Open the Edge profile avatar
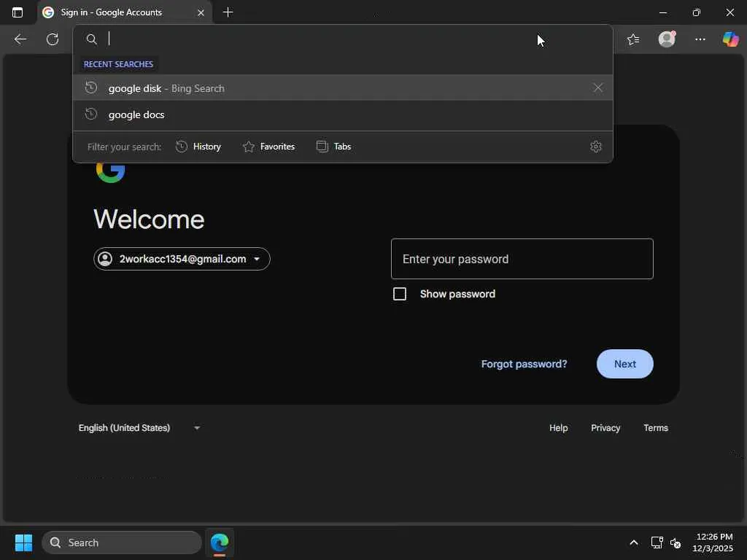The image size is (747, 560). [x=667, y=39]
